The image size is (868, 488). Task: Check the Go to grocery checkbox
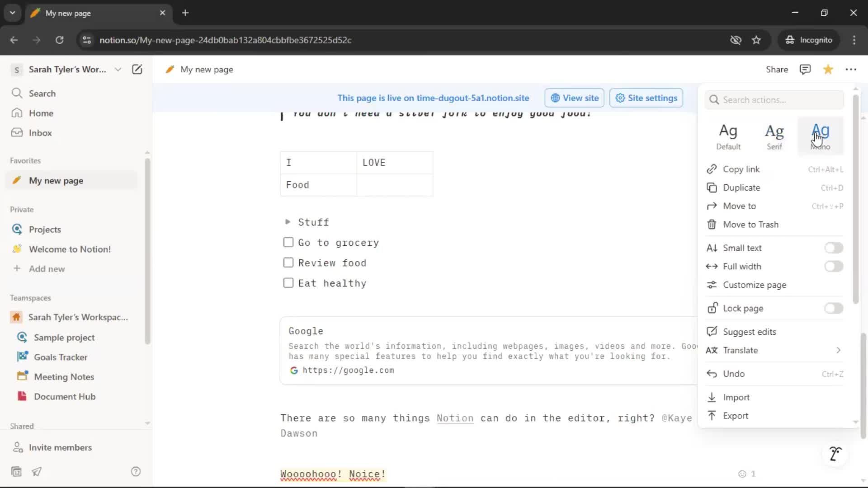click(x=288, y=243)
